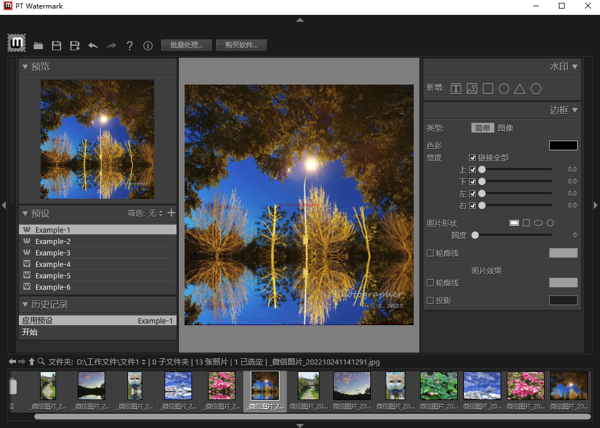
Task: Click the info icon in toolbar
Action: (x=148, y=46)
